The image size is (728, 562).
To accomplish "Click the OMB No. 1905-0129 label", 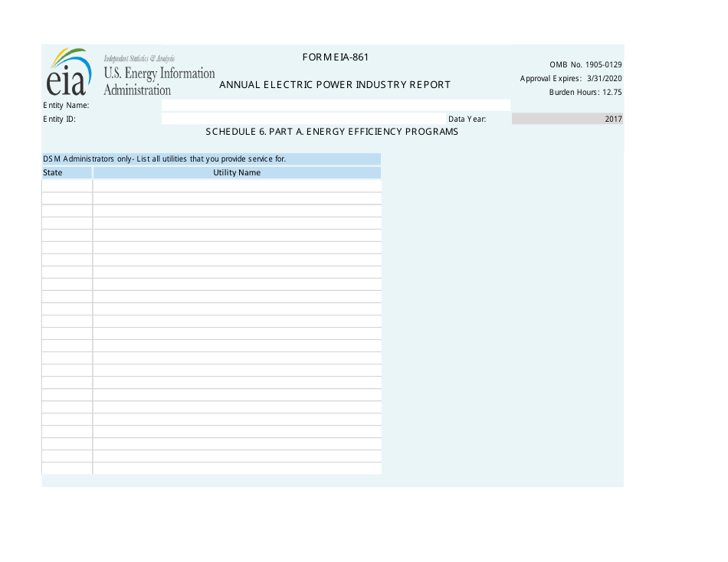I will click(x=585, y=64).
